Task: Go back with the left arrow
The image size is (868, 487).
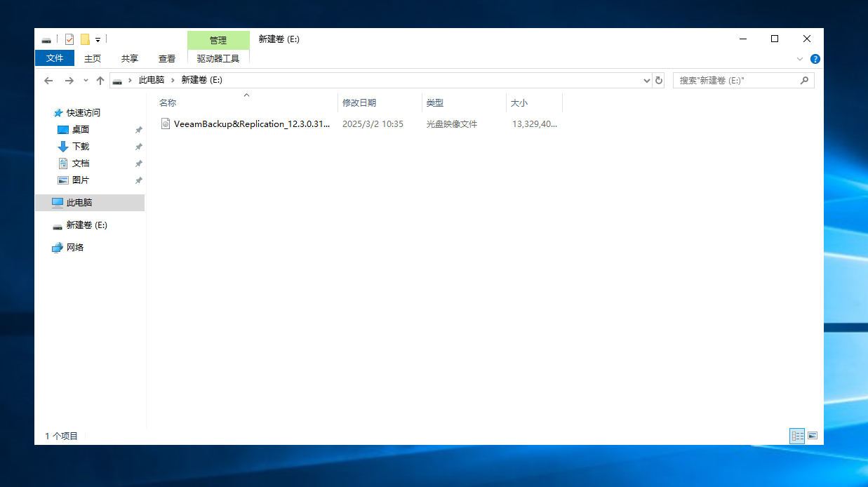Action: (48, 81)
